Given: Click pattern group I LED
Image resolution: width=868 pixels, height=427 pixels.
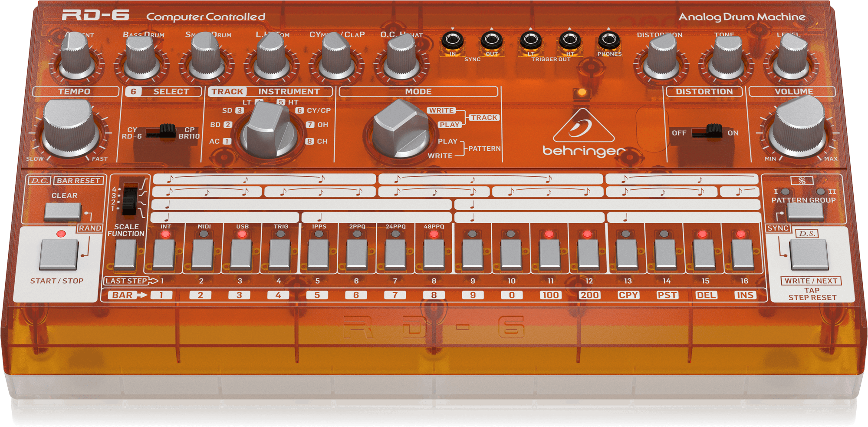Looking at the screenshot, I should pos(785,192).
